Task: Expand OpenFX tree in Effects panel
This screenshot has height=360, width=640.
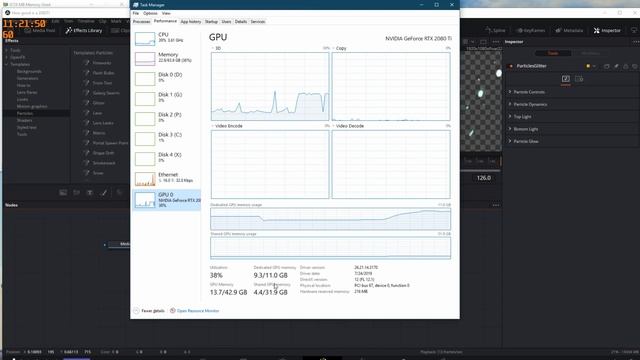Action: click(6, 58)
